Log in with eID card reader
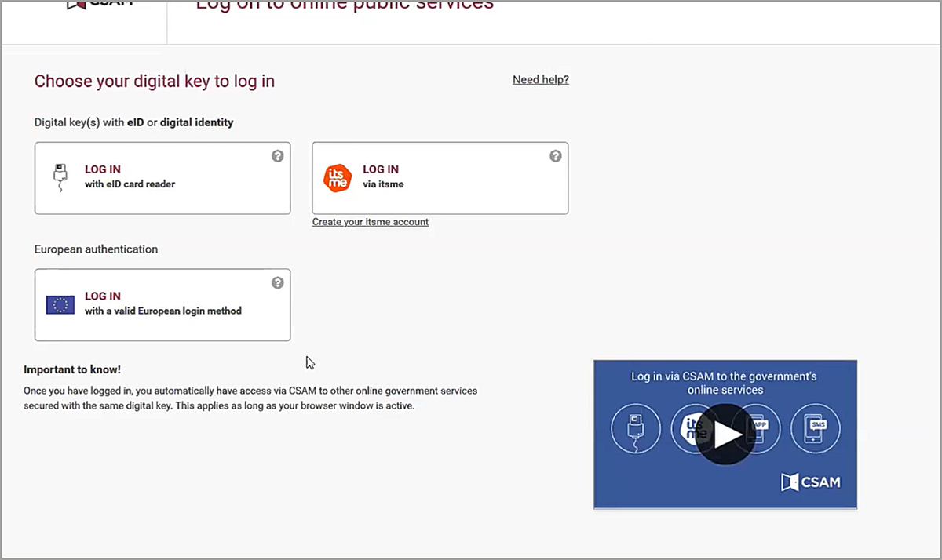 (162, 178)
